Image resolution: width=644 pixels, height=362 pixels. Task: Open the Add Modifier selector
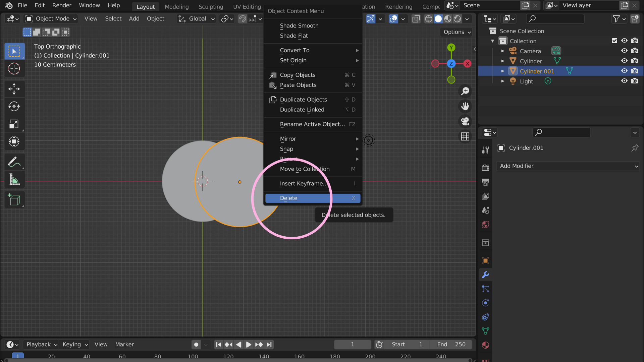coord(568,166)
